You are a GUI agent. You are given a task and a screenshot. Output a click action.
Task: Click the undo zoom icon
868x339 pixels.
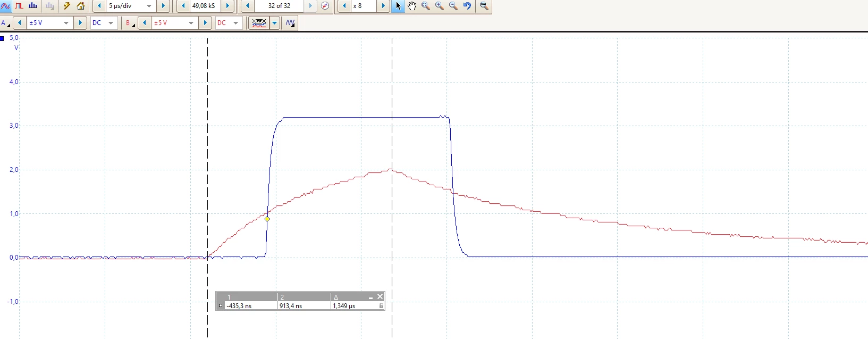click(467, 6)
